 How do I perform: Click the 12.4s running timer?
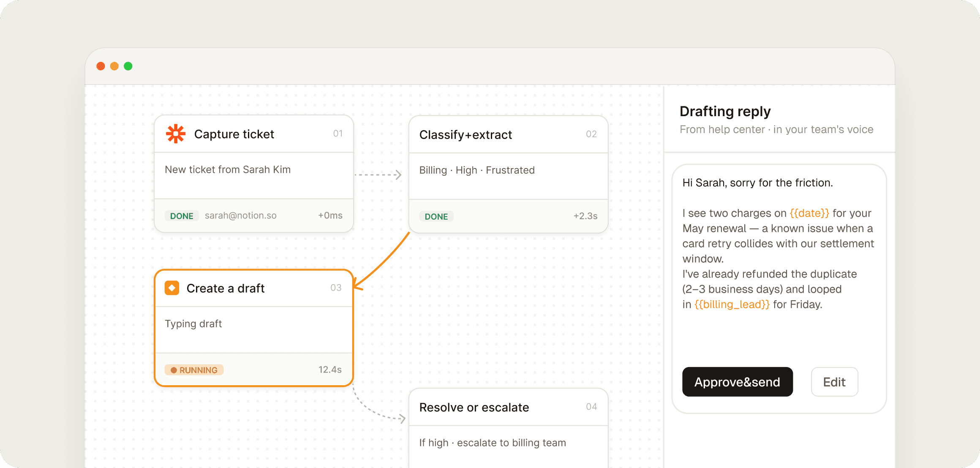pos(330,370)
